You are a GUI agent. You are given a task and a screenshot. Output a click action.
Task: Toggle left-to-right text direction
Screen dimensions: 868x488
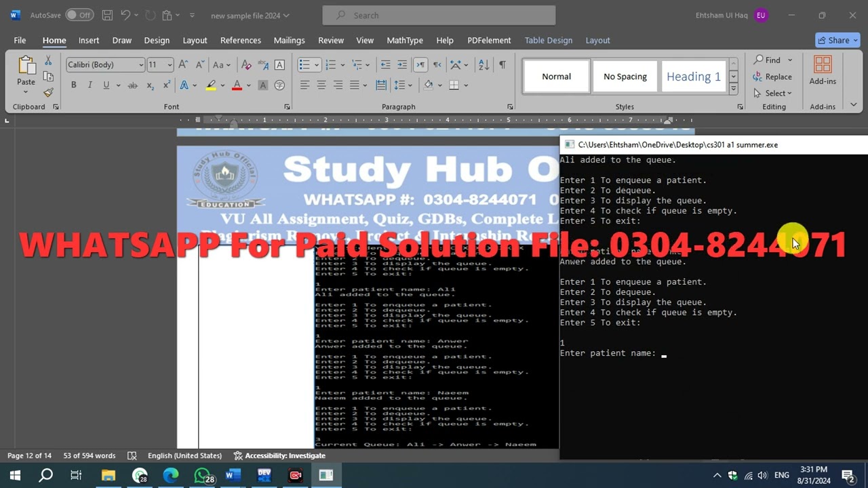click(420, 65)
